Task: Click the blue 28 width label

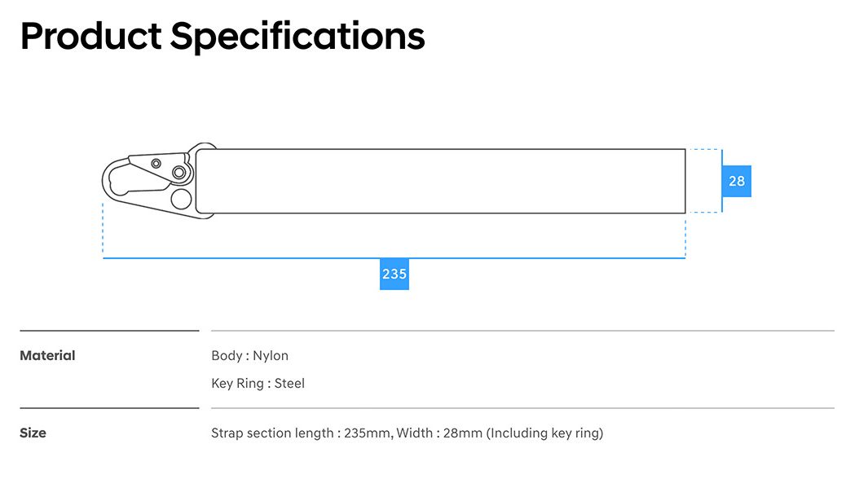Action: [737, 181]
